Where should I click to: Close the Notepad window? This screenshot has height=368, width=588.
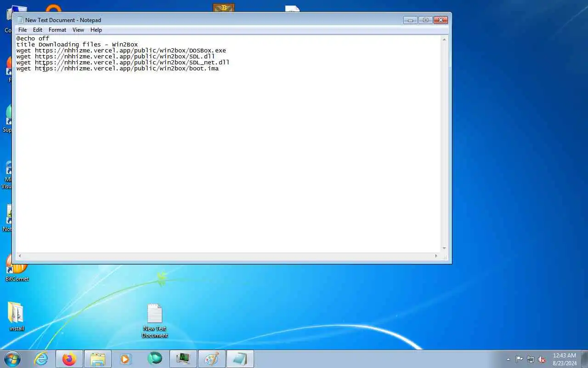(441, 20)
